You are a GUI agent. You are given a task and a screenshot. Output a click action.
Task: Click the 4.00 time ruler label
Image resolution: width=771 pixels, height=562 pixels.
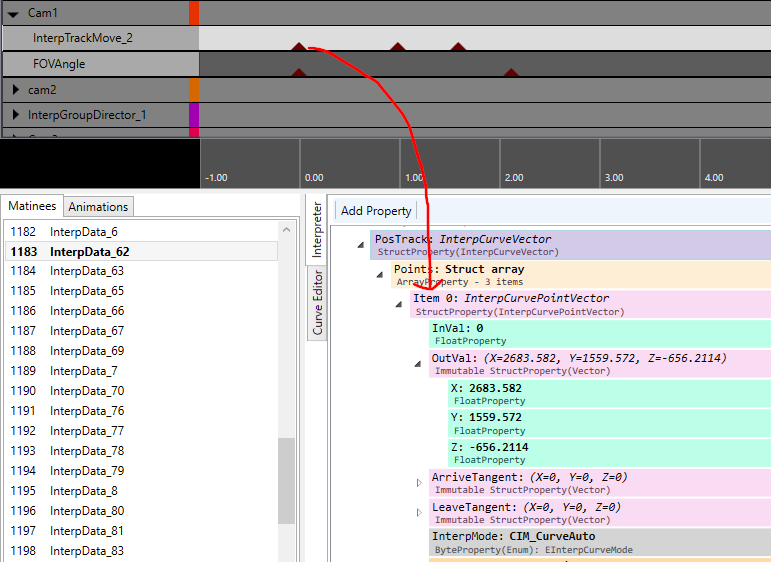[714, 177]
